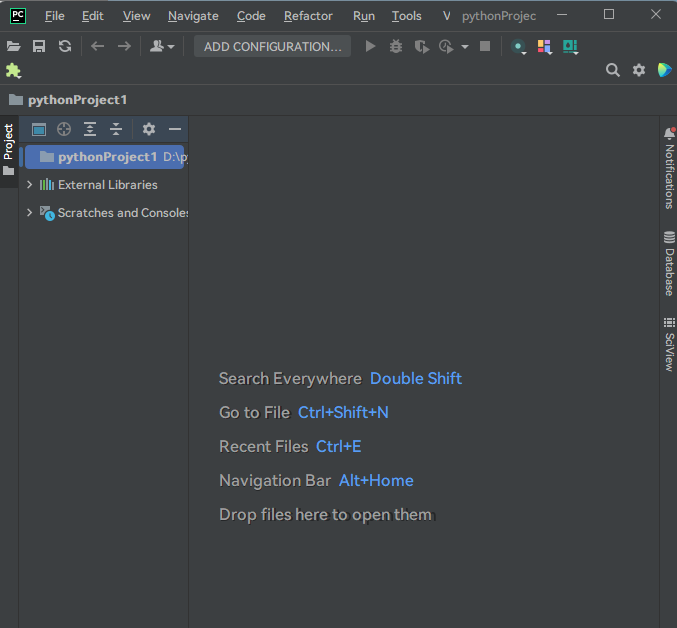Open the Refactor menu

[x=308, y=16]
